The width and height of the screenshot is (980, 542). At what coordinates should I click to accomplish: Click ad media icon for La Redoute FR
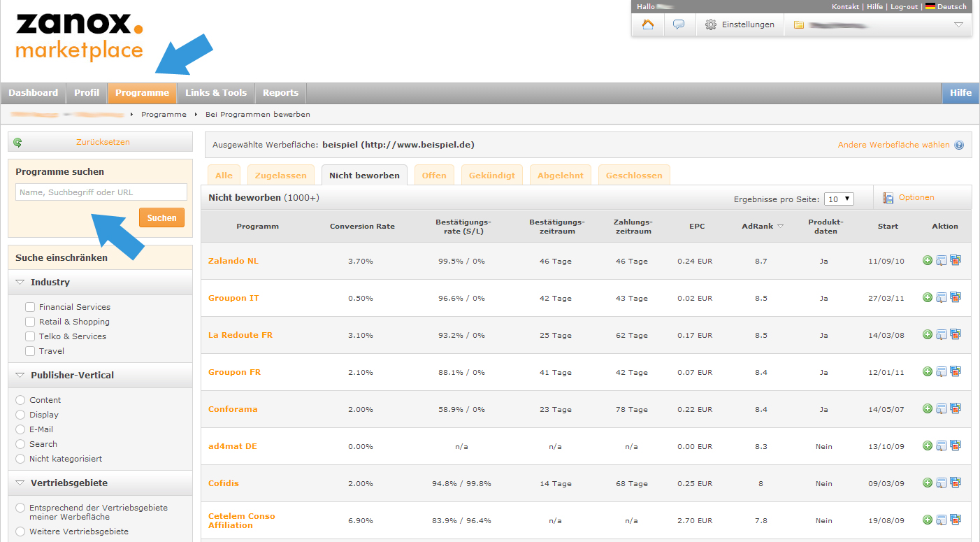[x=956, y=334]
